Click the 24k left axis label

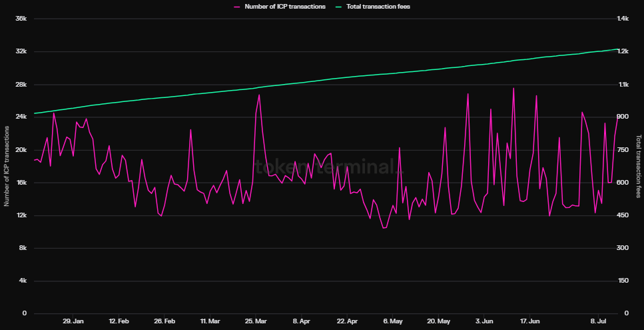(21, 117)
